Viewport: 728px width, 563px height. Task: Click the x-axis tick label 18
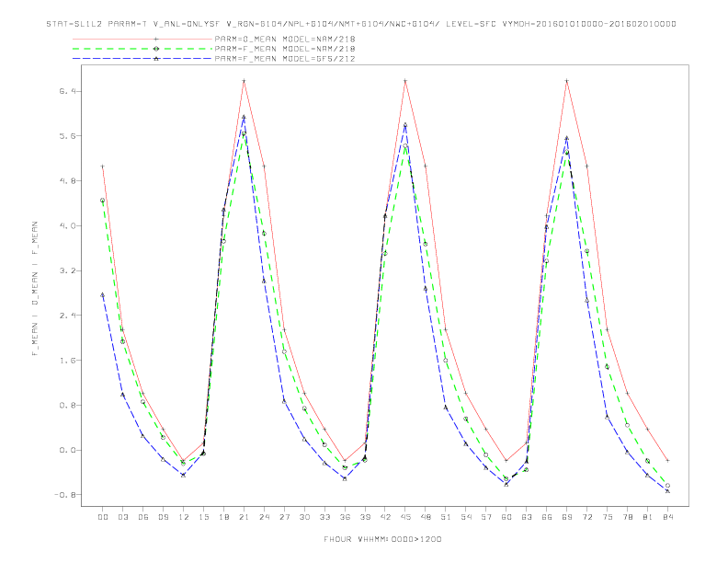[x=223, y=517]
